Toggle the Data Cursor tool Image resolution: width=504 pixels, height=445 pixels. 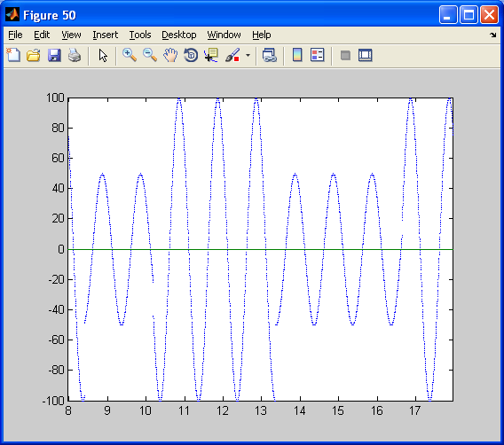point(211,55)
